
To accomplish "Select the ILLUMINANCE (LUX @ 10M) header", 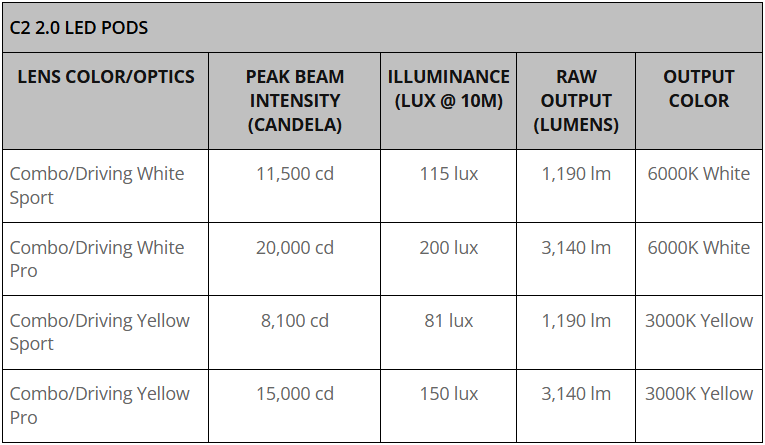I will tap(449, 88).
